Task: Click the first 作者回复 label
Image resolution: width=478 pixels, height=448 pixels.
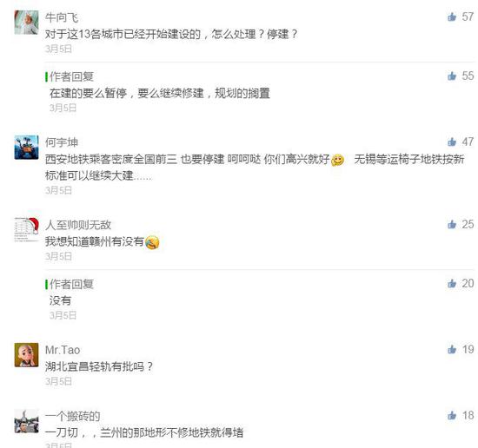Action: [71, 76]
